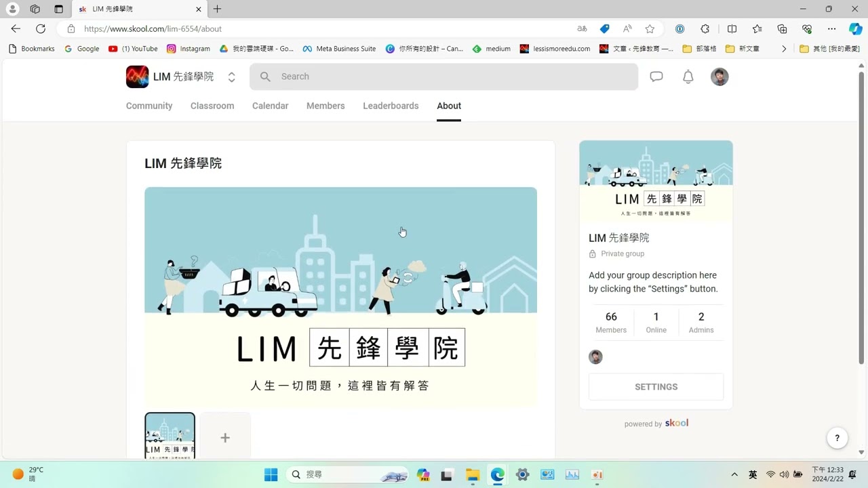
Task: Add this page to browser favorites
Action: [x=650, y=28]
